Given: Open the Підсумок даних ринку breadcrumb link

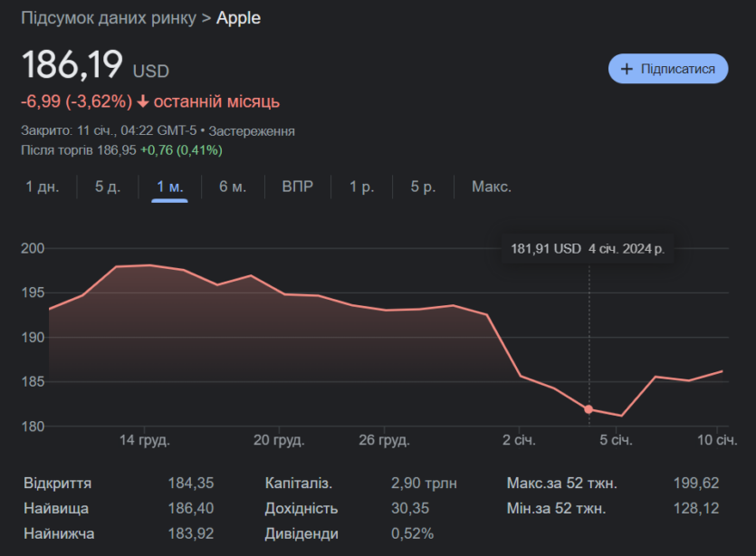Looking at the screenshot, I should tap(109, 18).
